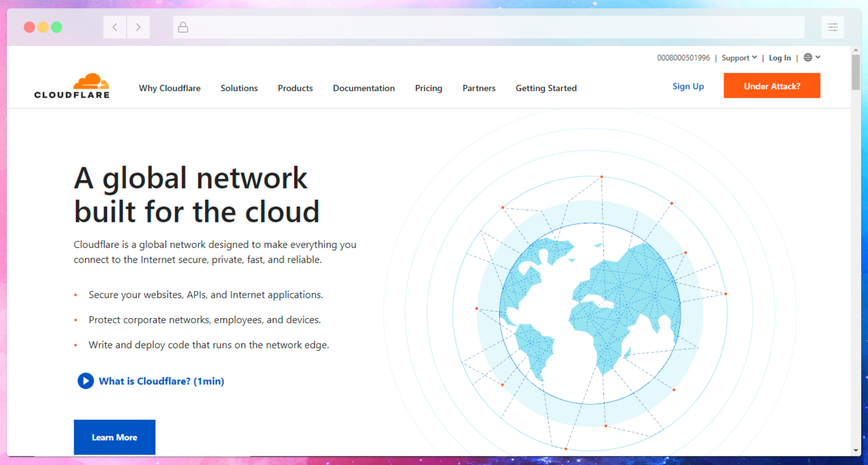
Task: Click the scrollbar down arrow
Action: pos(856,450)
